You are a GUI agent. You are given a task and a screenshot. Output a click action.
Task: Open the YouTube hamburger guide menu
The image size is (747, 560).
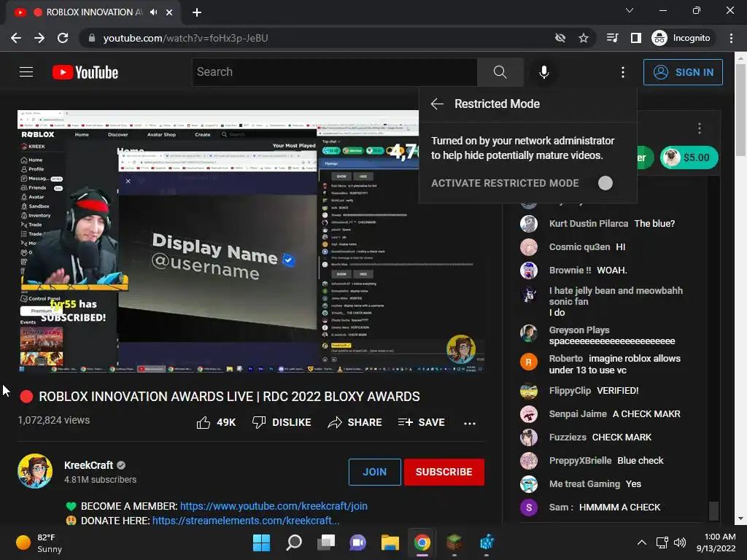(26, 72)
